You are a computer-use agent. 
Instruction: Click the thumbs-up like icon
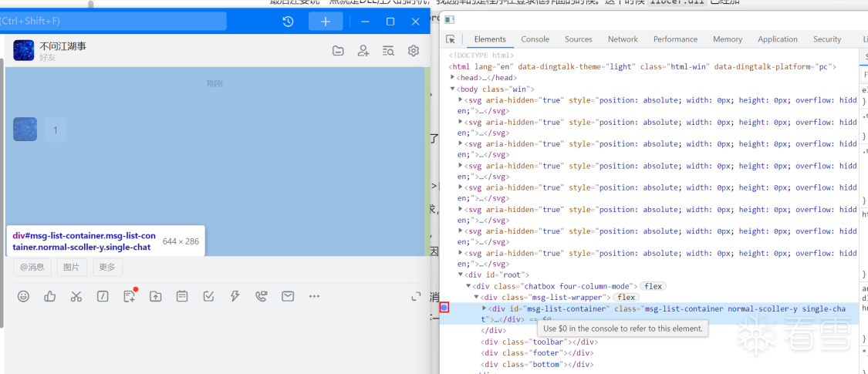click(50, 297)
